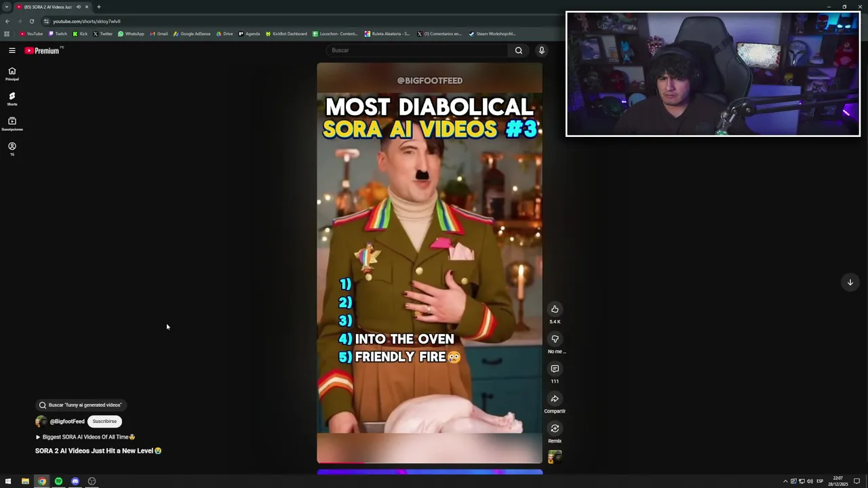868x488 pixels.
Task: Click the title SORA 2 AI Videos Just Hit a New Level
Action: [x=98, y=451]
